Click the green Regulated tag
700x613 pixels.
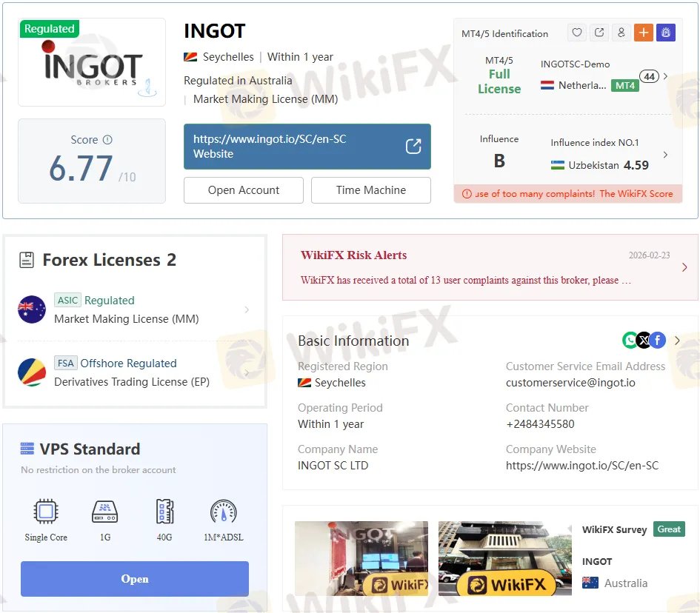(x=49, y=29)
